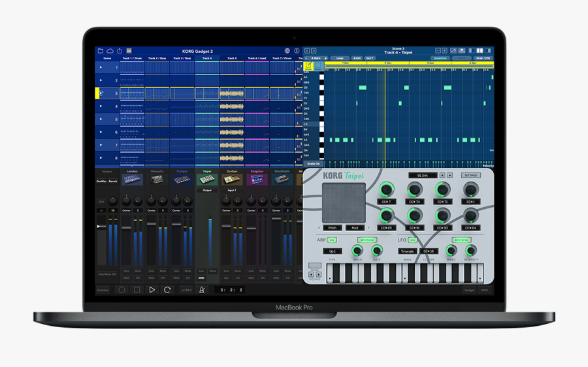Open Taipei SETTINGS button

pyautogui.click(x=470, y=176)
